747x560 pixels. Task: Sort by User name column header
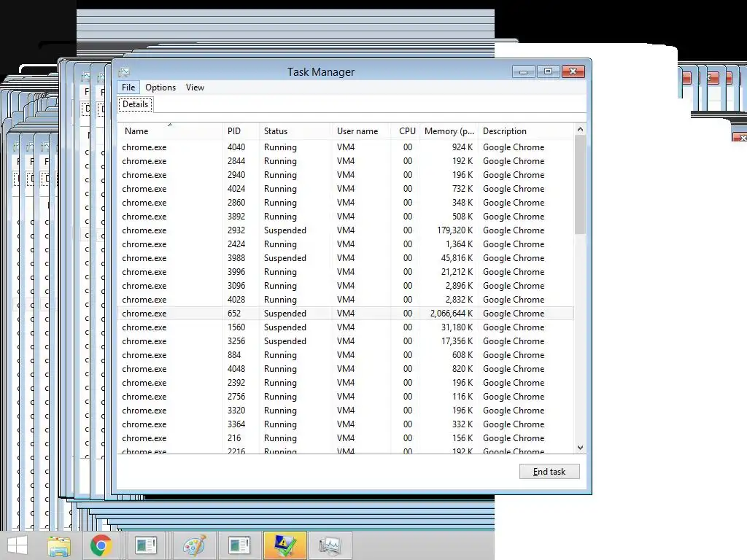click(360, 131)
